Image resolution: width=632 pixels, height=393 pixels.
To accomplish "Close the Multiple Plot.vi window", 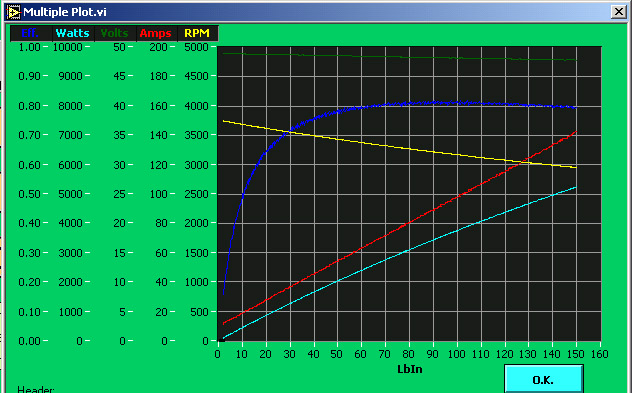I will [618, 12].
